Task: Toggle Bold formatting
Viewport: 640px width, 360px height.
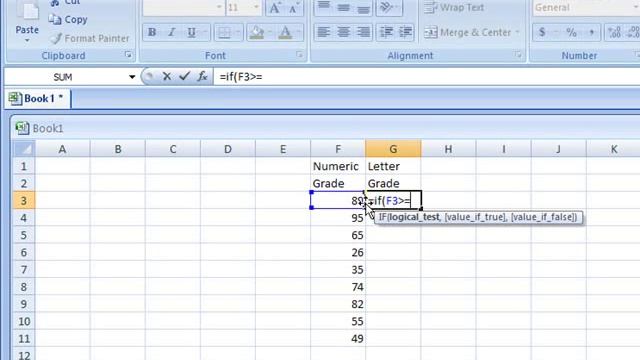Action: pyautogui.click(x=152, y=32)
